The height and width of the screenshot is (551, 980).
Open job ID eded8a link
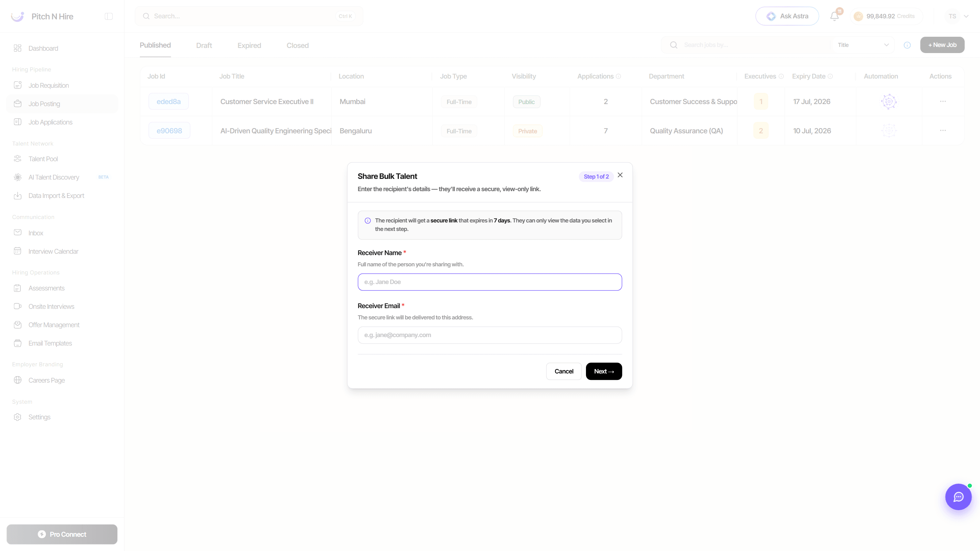pos(168,102)
